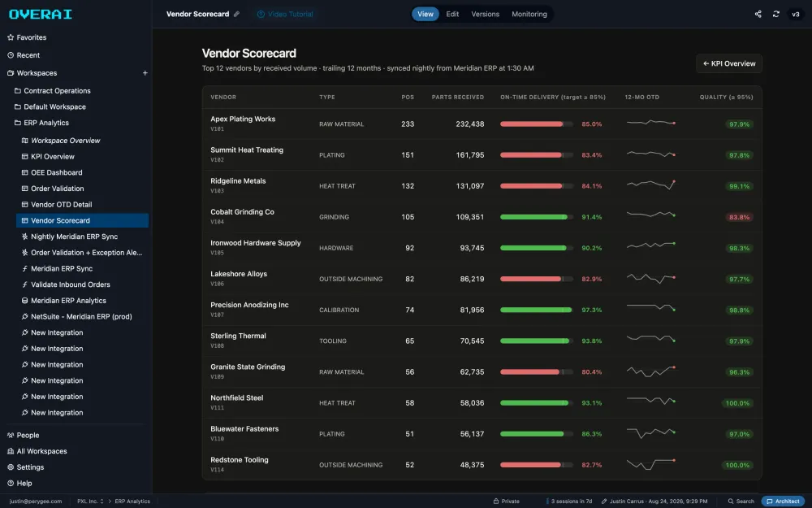This screenshot has width=812, height=508.
Task: Click ERP Analytics breadcrumb in status bar
Action: [132, 501]
